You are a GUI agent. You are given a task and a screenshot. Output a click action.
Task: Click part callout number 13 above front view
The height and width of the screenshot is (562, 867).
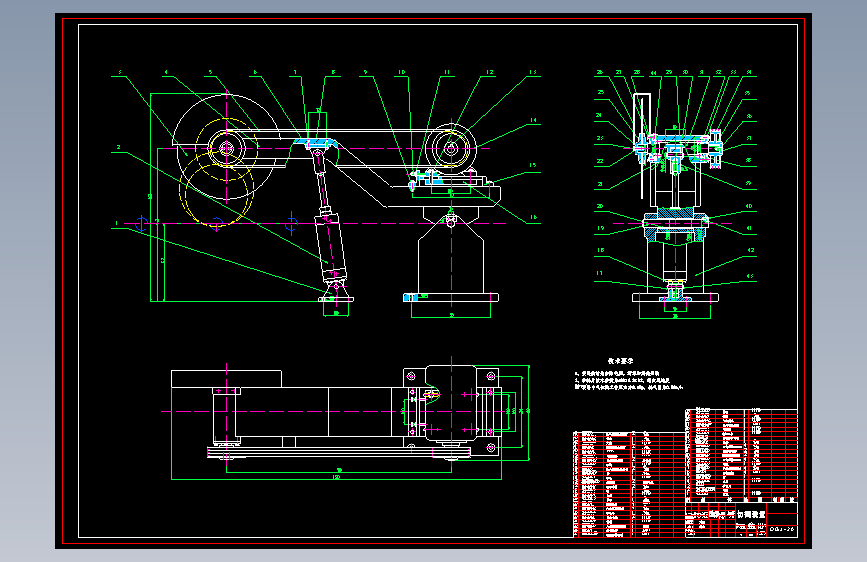pyautogui.click(x=533, y=72)
